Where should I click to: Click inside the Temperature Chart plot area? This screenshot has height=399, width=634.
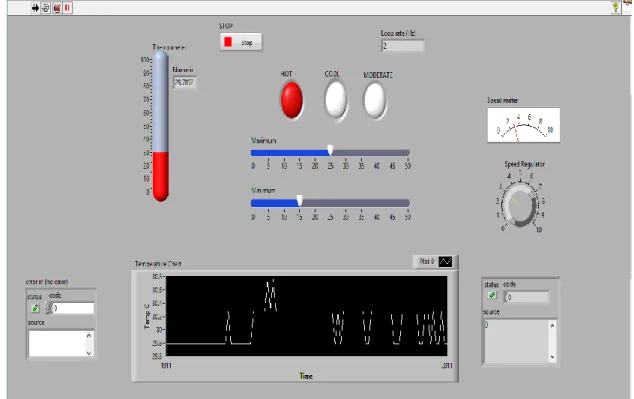pyautogui.click(x=306, y=316)
